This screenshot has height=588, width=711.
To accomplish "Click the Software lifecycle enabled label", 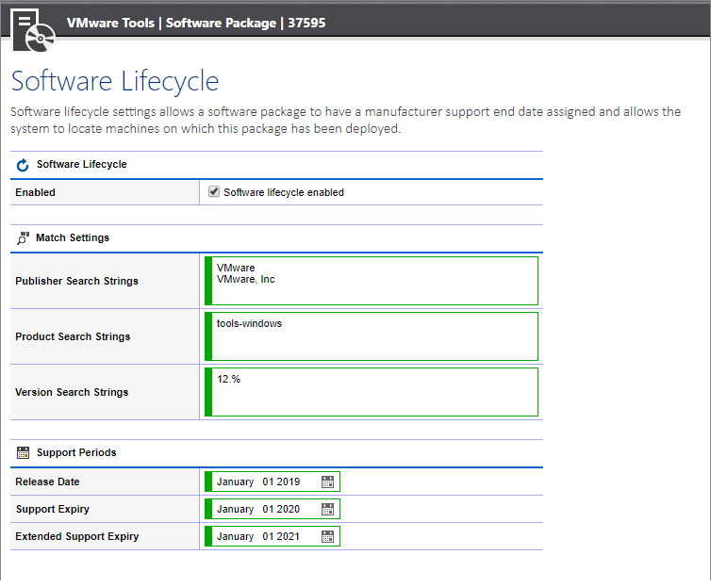I will [x=284, y=192].
